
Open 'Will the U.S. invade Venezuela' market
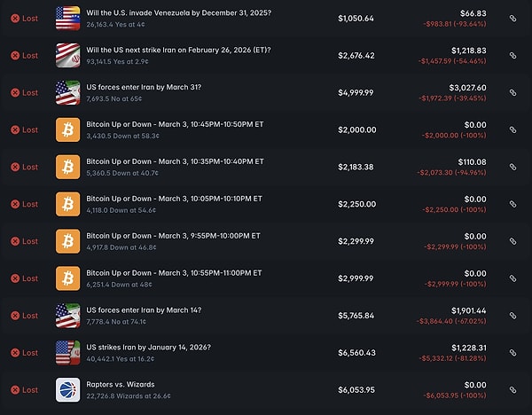pos(179,12)
